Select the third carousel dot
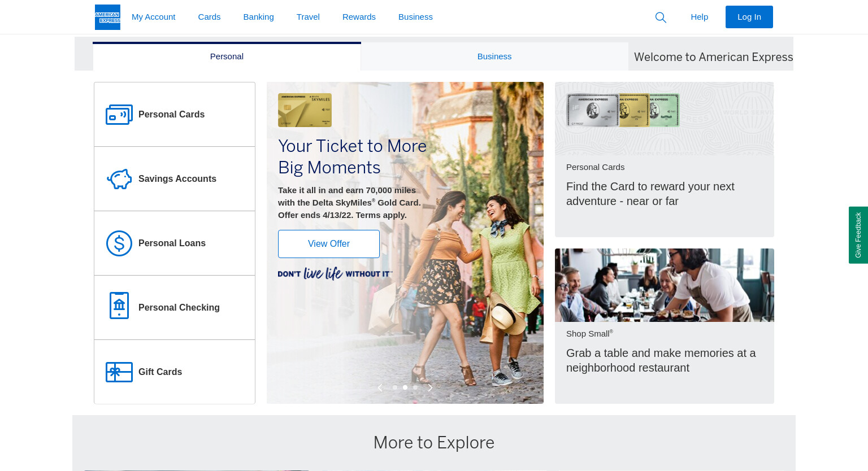The image size is (868, 471). tap(415, 387)
